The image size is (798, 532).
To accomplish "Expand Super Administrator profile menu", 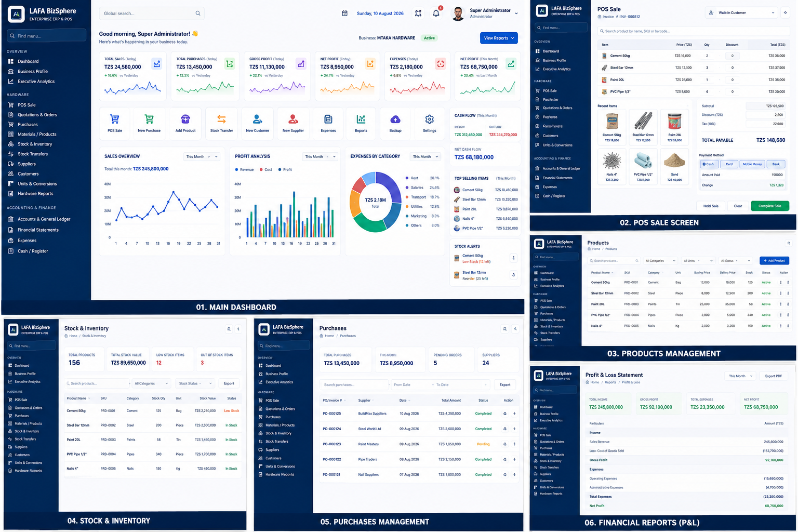I will point(486,14).
